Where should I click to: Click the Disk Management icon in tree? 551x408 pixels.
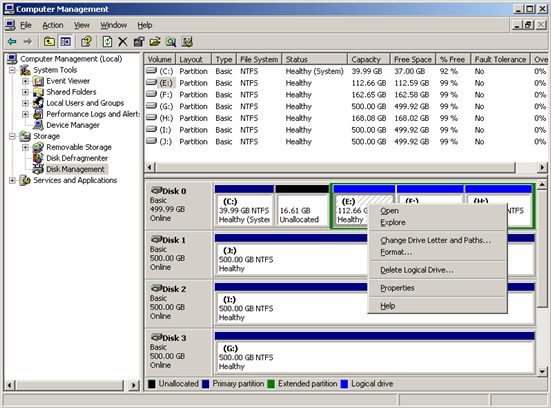(x=38, y=169)
